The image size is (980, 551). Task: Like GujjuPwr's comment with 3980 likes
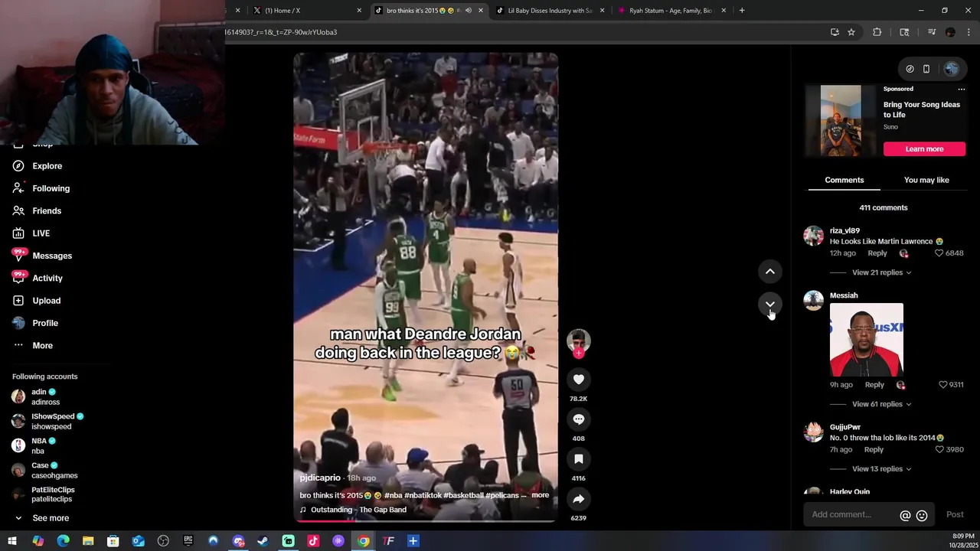click(940, 450)
